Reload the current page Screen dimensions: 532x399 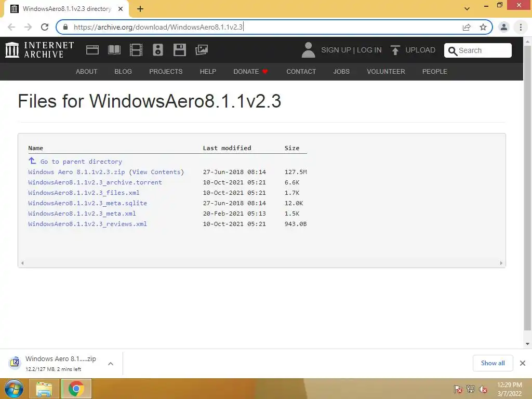coord(45,27)
